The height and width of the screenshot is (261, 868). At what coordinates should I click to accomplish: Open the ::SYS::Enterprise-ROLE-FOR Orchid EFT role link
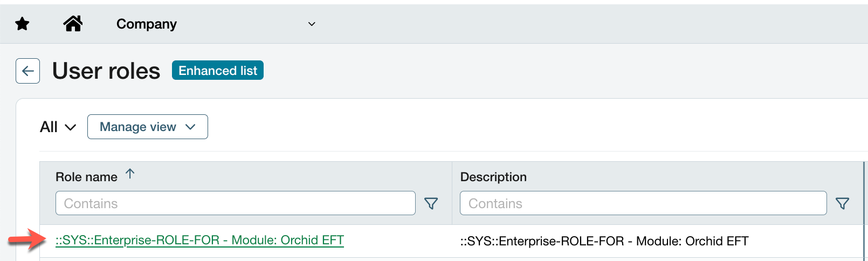(x=199, y=241)
